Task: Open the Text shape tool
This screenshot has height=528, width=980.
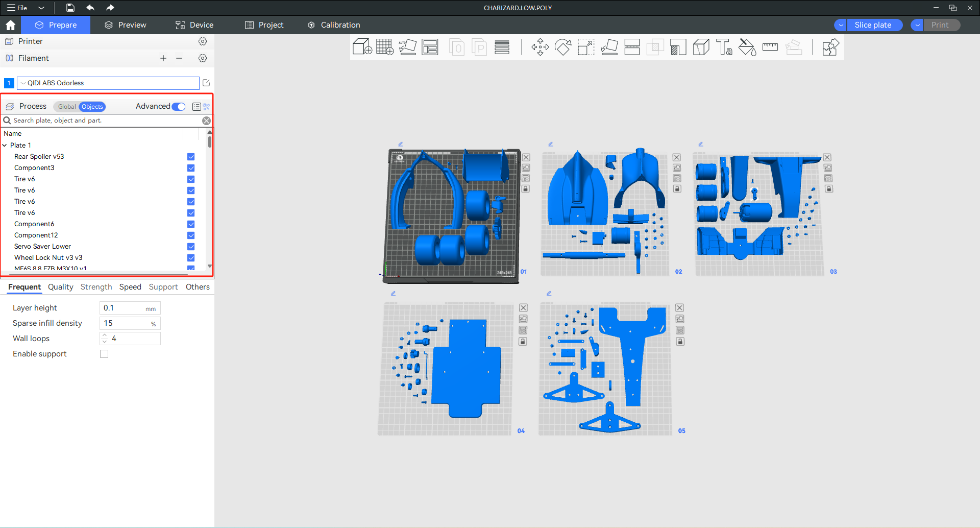Action: pyautogui.click(x=724, y=47)
